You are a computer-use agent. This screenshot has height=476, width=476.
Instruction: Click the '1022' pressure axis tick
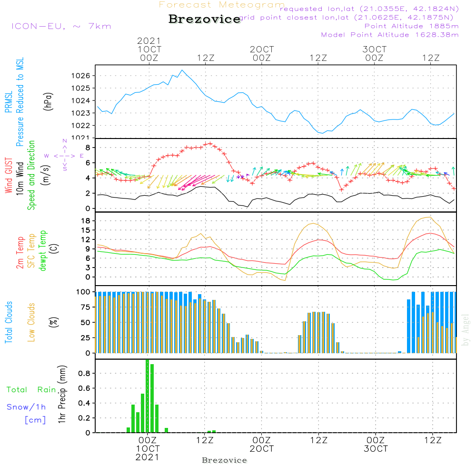tap(81, 125)
